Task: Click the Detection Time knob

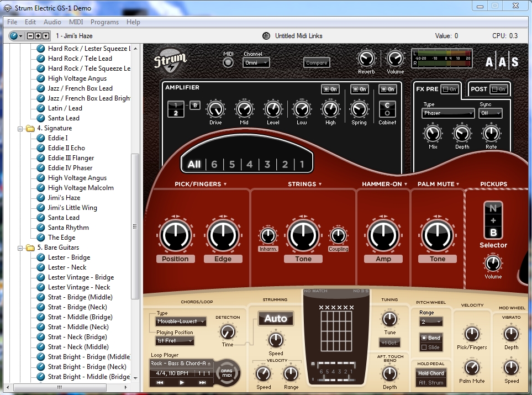Action: [x=228, y=332]
